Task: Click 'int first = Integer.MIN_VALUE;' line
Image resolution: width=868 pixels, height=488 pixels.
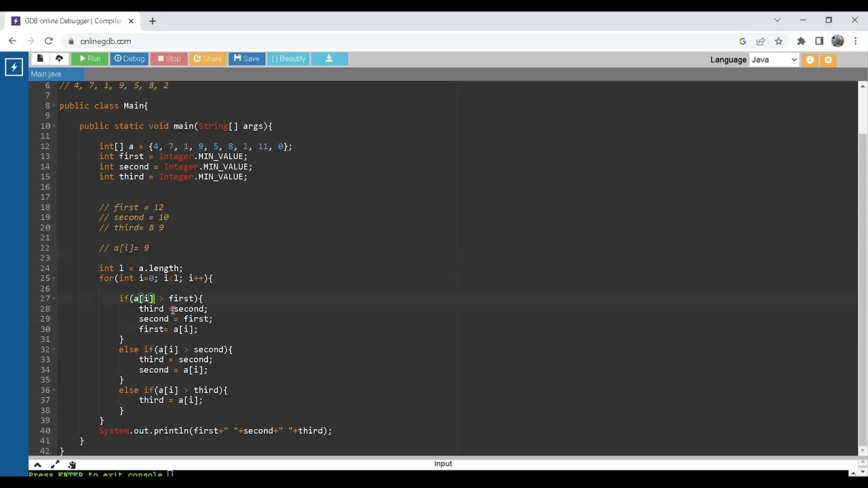Action: click(173, 157)
